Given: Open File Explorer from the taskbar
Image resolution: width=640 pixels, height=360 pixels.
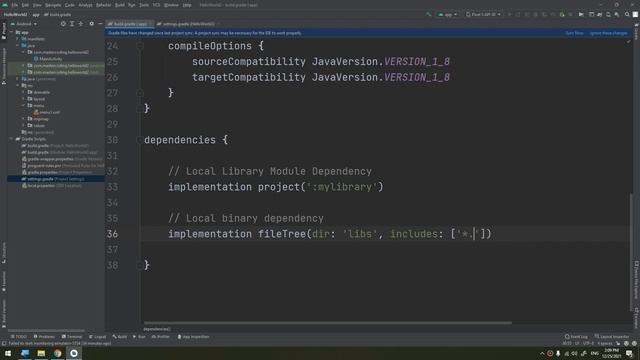Looking at the screenshot, I should (41, 353).
